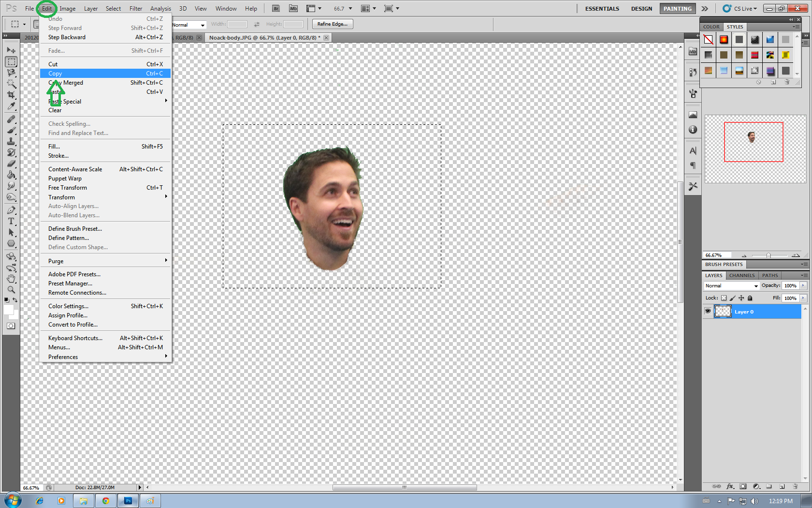Click the Refine Edge button

click(x=333, y=24)
